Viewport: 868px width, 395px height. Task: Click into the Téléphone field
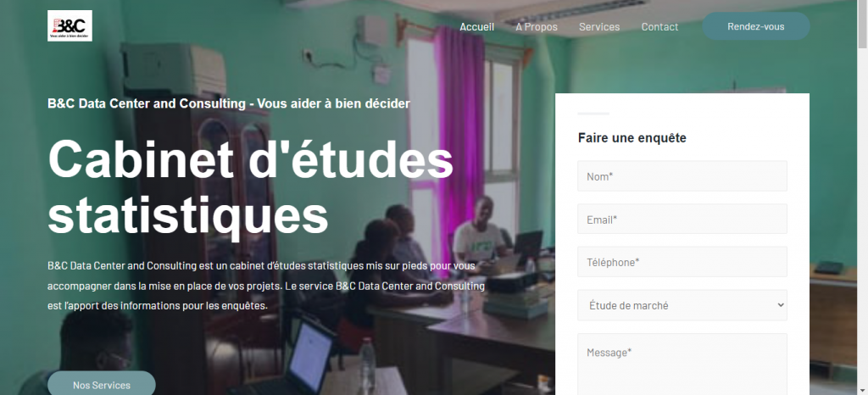pos(682,262)
